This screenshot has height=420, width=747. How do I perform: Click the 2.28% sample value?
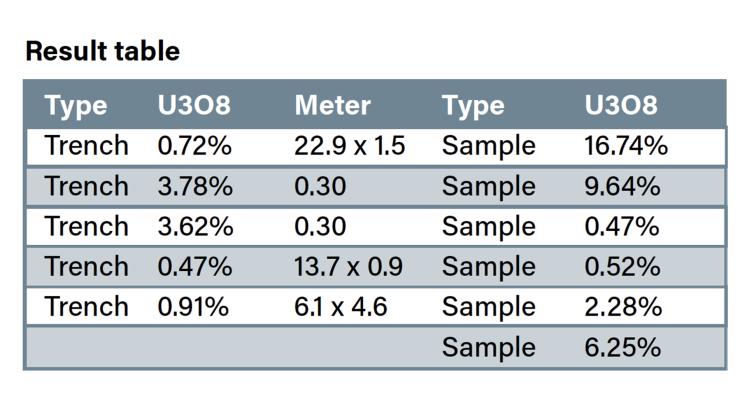621,307
